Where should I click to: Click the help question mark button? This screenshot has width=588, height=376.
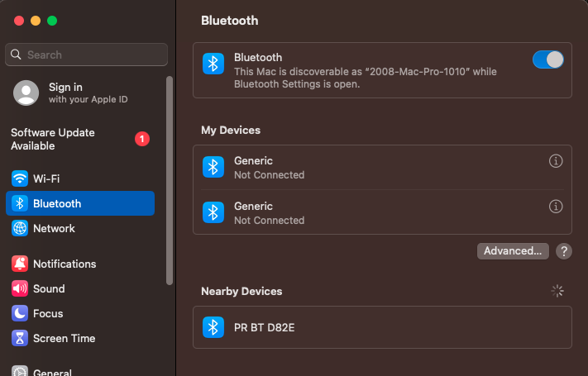coord(564,251)
